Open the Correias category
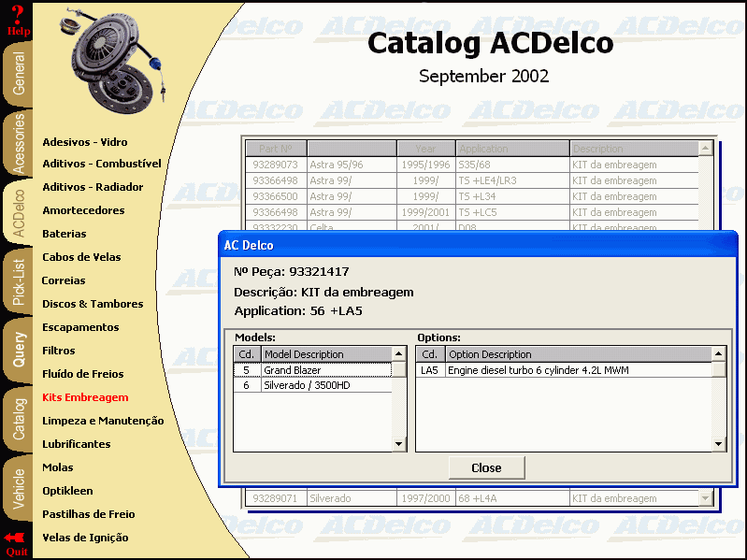 click(64, 280)
